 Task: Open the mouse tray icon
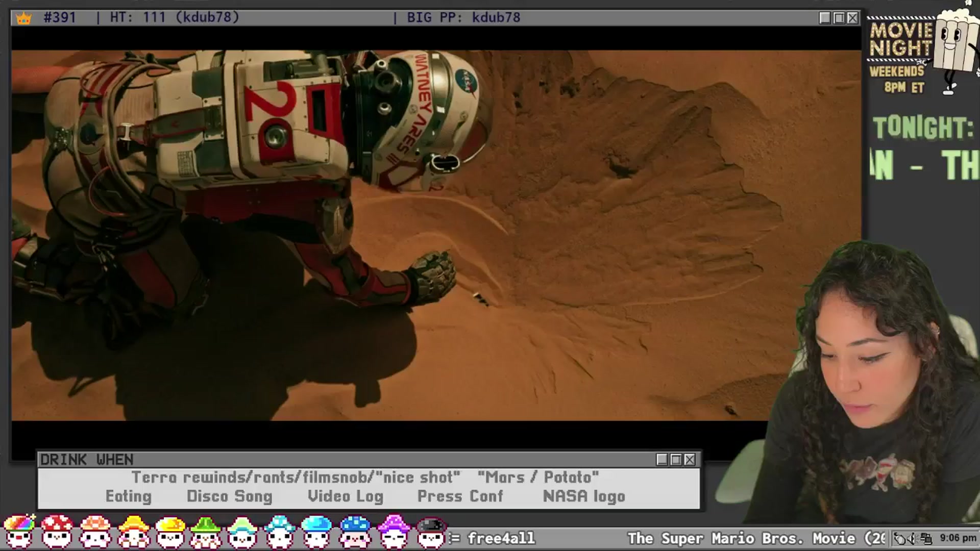click(899, 538)
